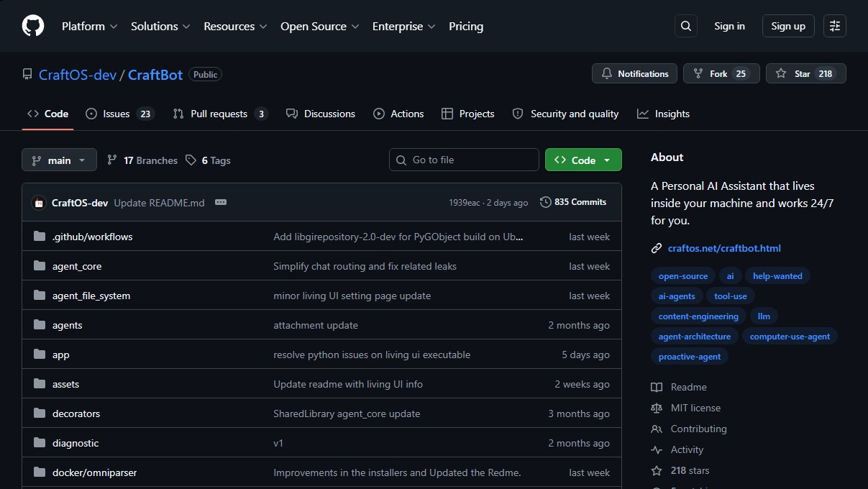Click the folder icon for .github/workflows
Viewport: 868px width, 489px height.
tap(40, 237)
